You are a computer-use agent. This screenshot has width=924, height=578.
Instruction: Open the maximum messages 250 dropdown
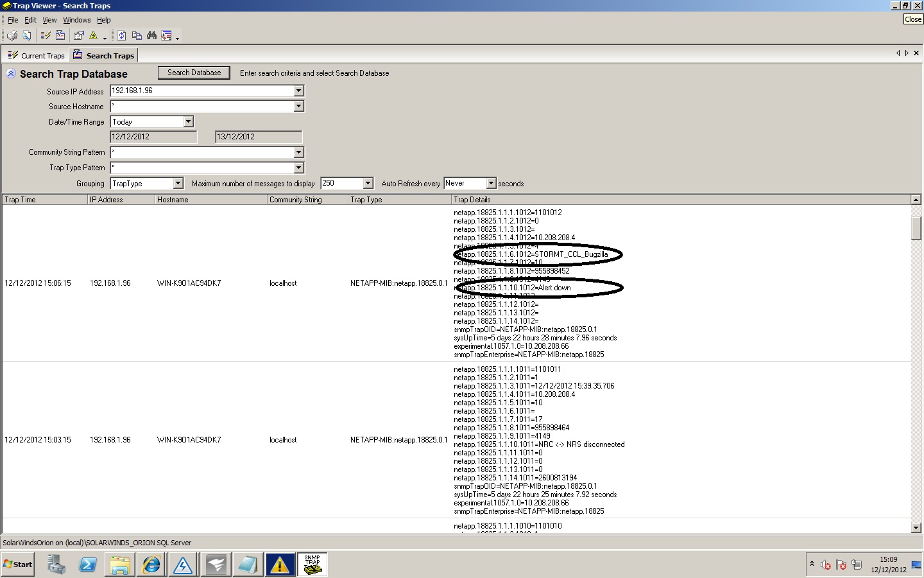(368, 184)
